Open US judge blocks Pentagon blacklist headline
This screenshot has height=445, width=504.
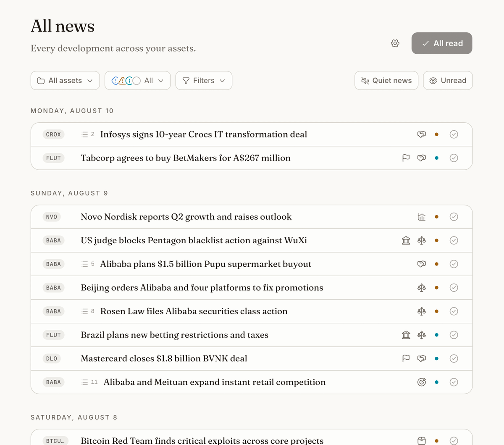[x=194, y=240]
